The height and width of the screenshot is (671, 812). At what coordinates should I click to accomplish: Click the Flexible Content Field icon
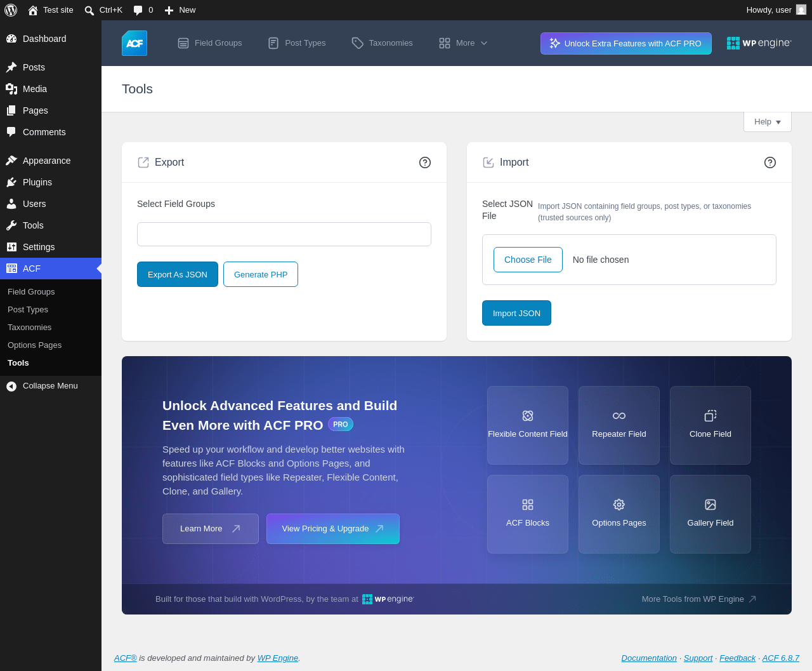point(528,416)
